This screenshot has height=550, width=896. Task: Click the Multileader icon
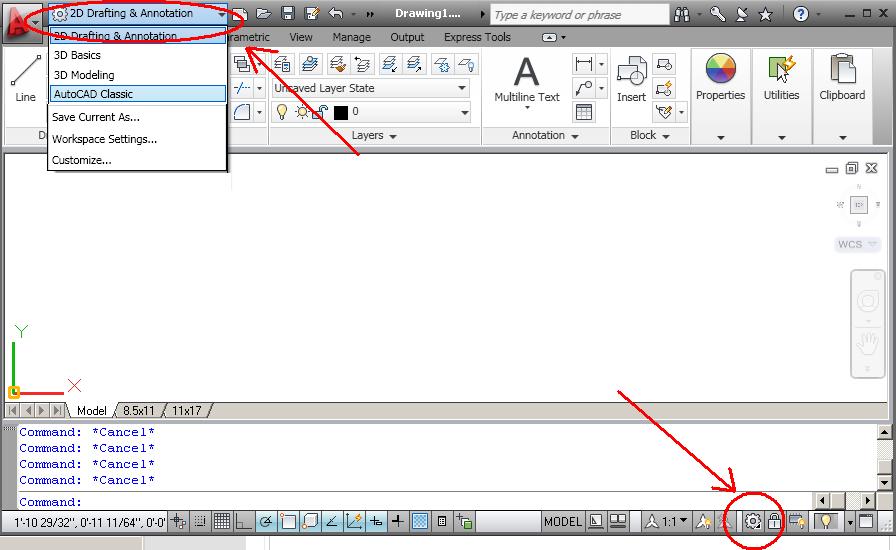click(x=584, y=88)
